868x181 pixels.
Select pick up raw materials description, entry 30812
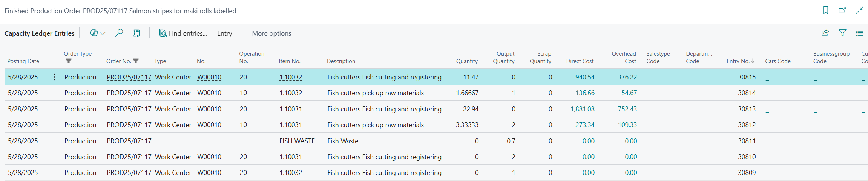coord(376,125)
